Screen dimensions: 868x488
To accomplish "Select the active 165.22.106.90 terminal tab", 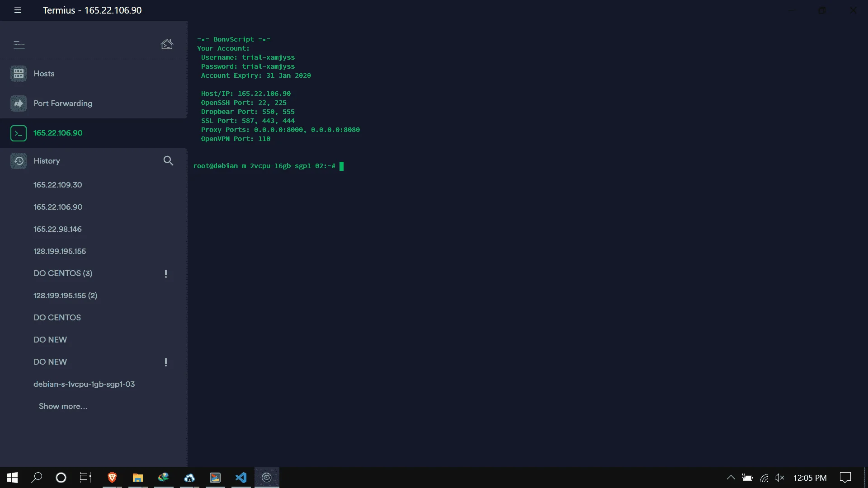I will (x=94, y=133).
